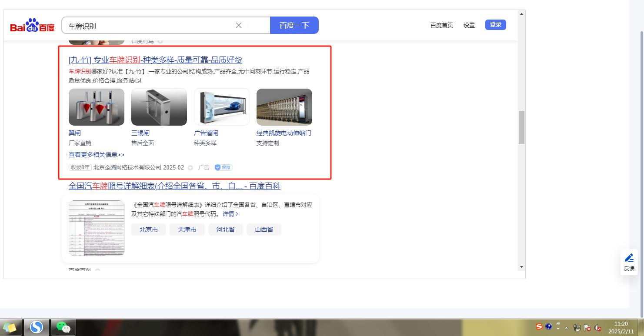
Task: Select the 河北省 tag
Action: point(226,230)
